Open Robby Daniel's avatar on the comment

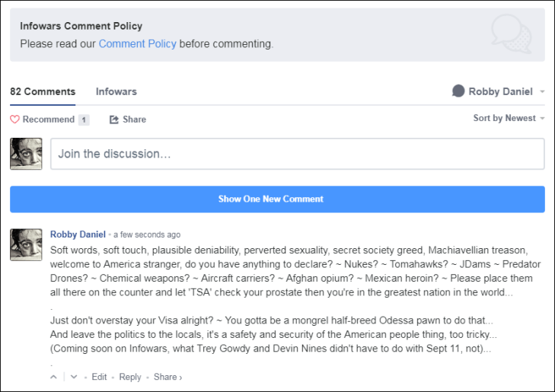[26, 245]
